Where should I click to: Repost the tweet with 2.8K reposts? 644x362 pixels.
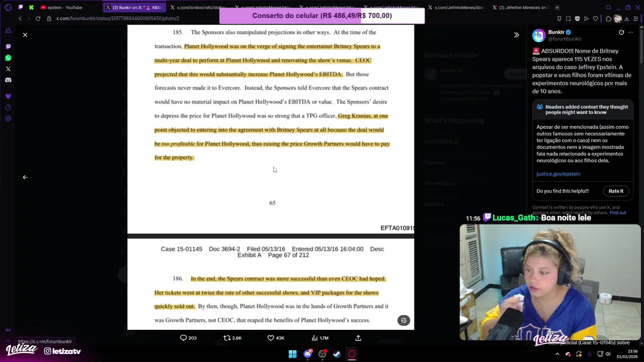[232, 338]
